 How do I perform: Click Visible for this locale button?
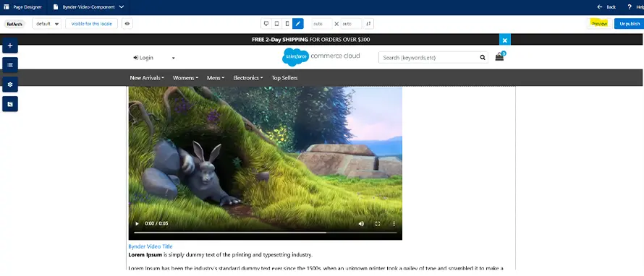[92, 24]
